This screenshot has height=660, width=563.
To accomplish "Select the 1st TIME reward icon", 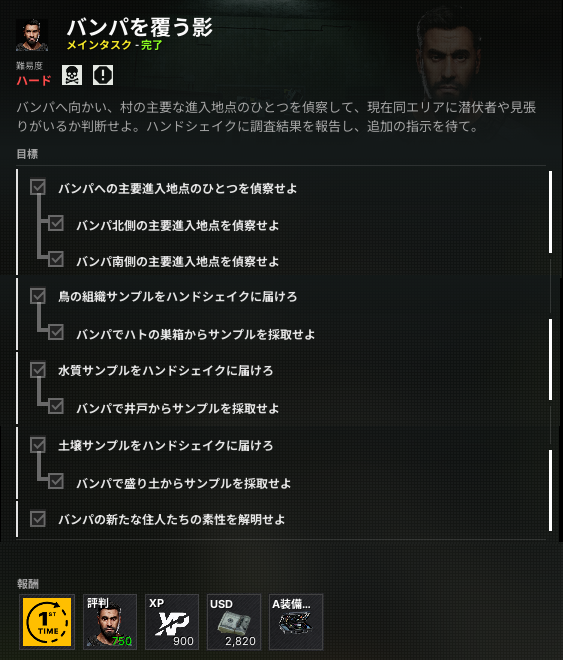I will 47,622.
